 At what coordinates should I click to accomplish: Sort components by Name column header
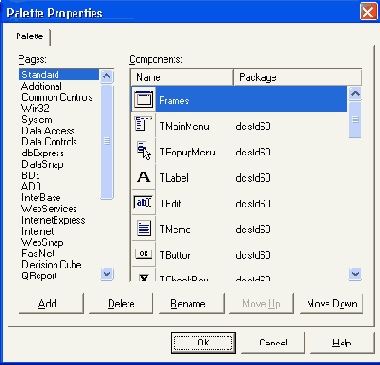coord(182,77)
